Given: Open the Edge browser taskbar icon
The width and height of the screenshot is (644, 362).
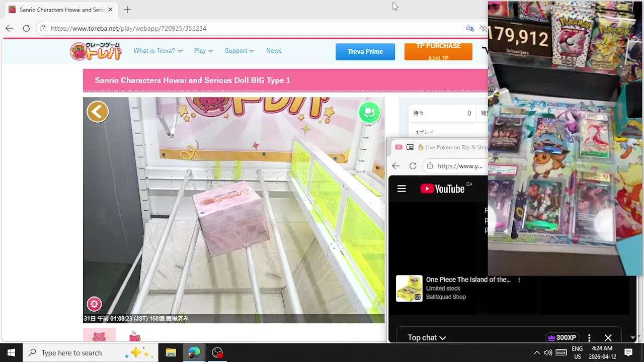Looking at the screenshot, I should pyautogui.click(x=194, y=352).
